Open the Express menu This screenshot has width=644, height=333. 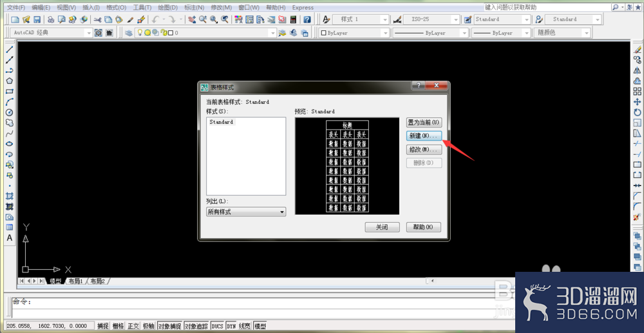pyautogui.click(x=303, y=7)
